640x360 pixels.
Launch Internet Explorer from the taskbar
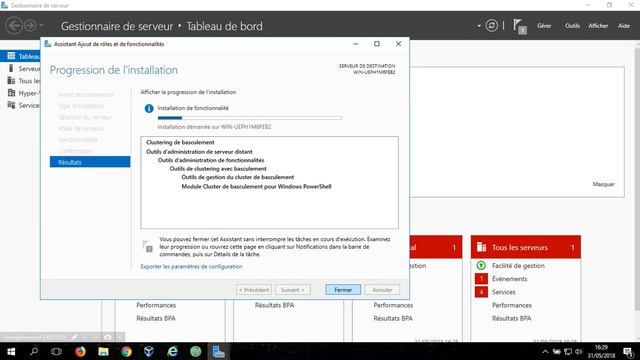pos(173,351)
